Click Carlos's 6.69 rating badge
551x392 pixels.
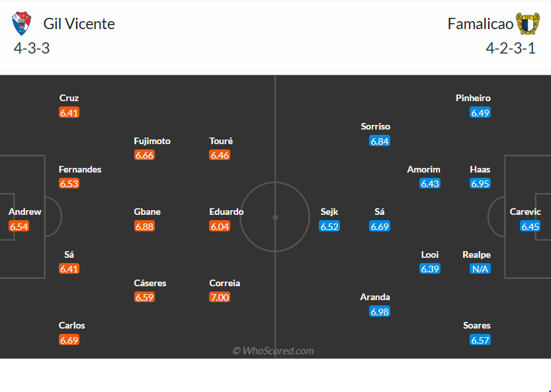coord(69,340)
